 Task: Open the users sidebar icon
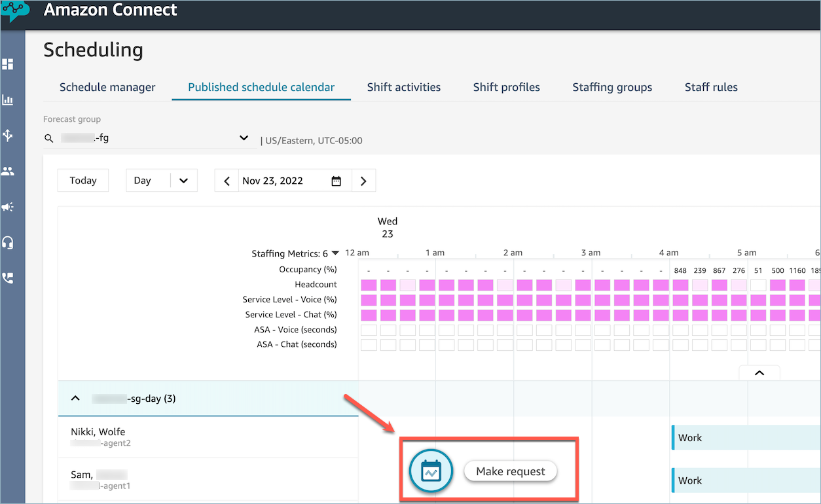[8, 171]
